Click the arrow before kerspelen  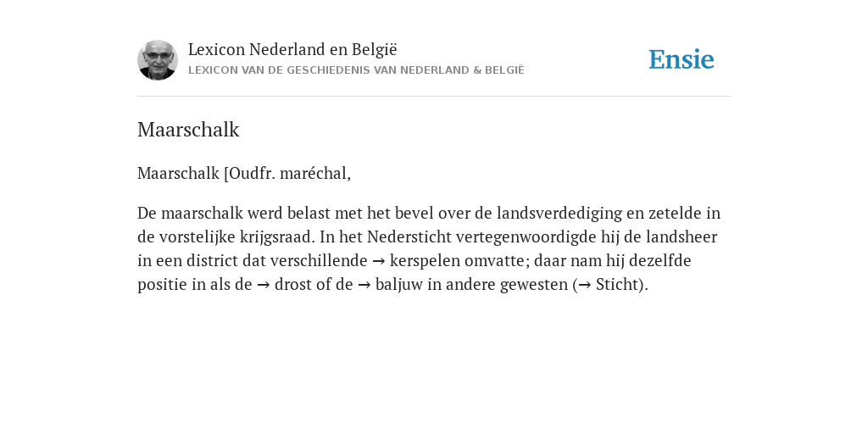pyautogui.click(x=379, y=261)
